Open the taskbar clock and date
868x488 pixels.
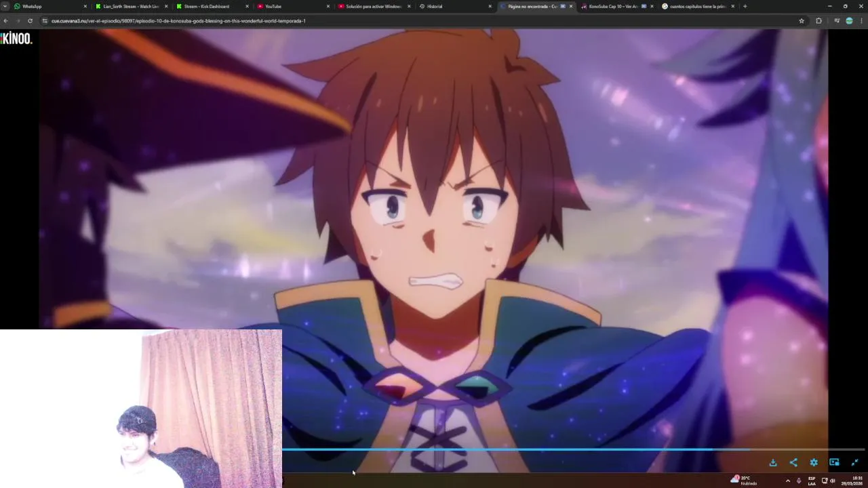pyautogui.click(x=853, y=481)
